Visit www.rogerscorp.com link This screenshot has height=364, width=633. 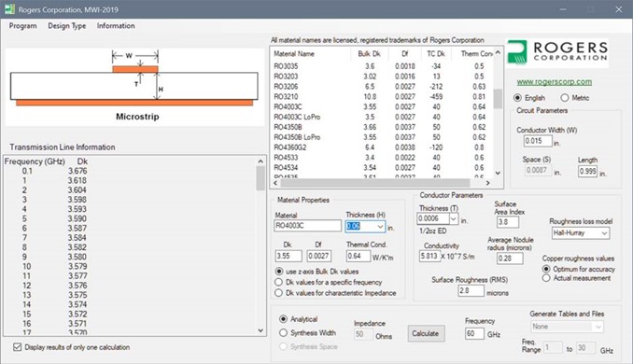(x=554, y=82)
